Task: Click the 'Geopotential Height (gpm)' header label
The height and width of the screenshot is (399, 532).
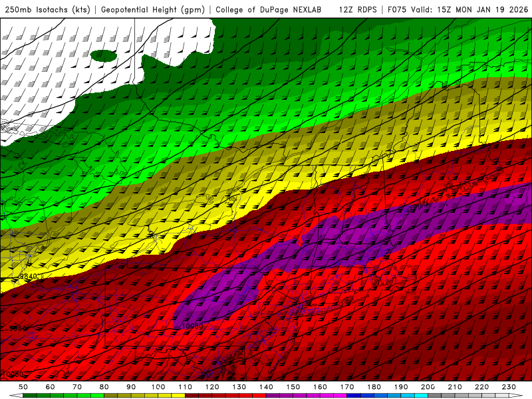Action: [x=153, y=10]
